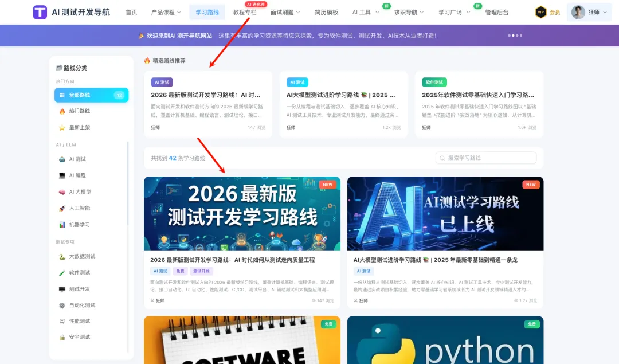Open featured card AI大模型测试进阶学习路线
The image size is (619, 364).
[343, 105]
